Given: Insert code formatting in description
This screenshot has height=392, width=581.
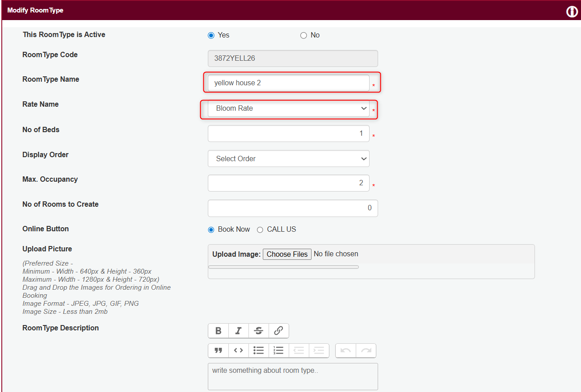Looking at the screenshot, I should [x=238, y=350].
